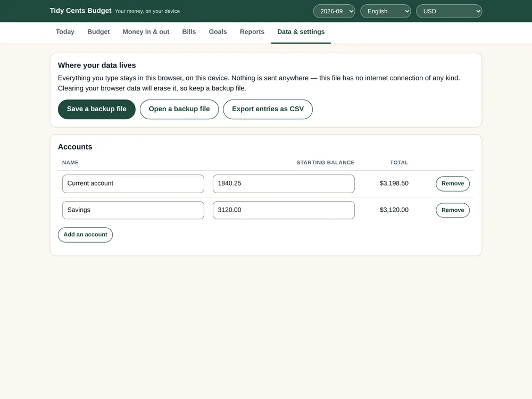Edit the Current account name field
The width and height of the screenshot is (532, 399).
coord(133,184)
